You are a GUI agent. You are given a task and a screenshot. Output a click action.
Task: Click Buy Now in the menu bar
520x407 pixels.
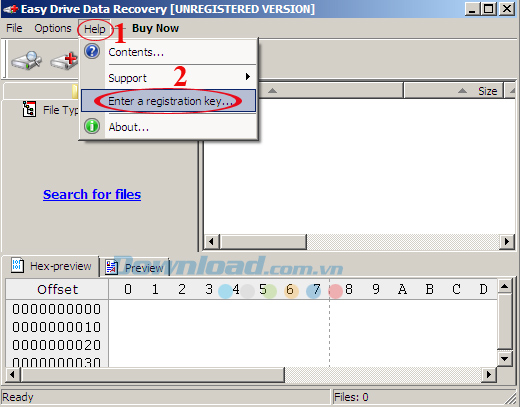click(x=155, y=28)
